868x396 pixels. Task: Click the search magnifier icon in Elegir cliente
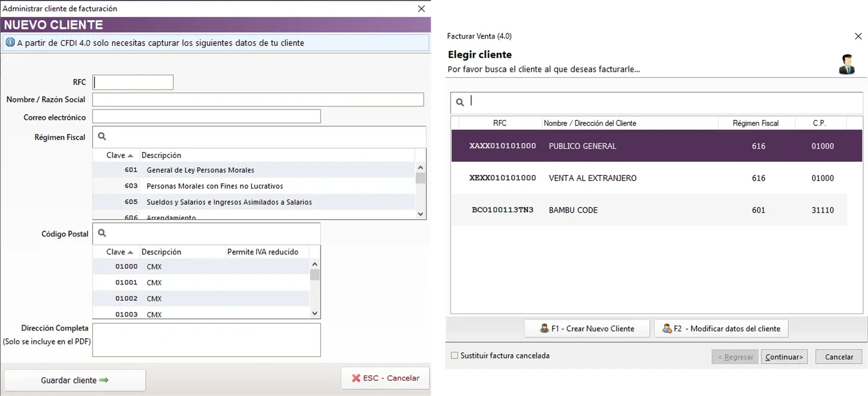(x=460, y=103)
